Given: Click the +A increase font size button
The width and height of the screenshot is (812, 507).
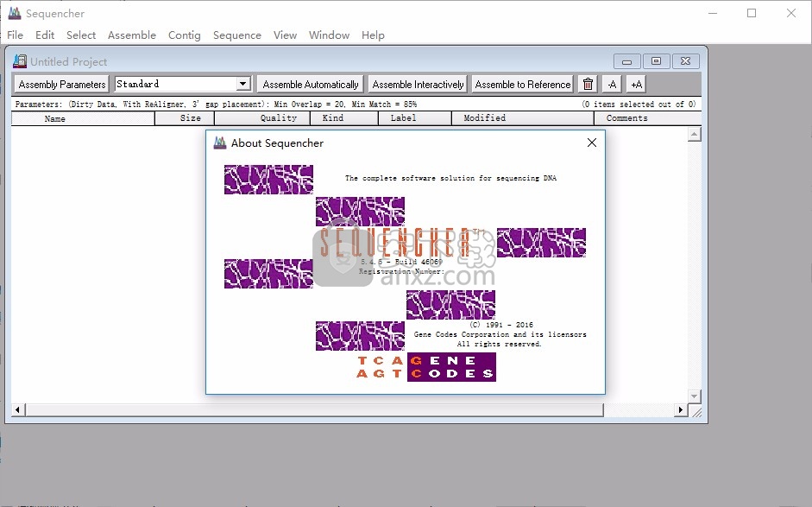Looking at the screenshot, I should (637, 84).
